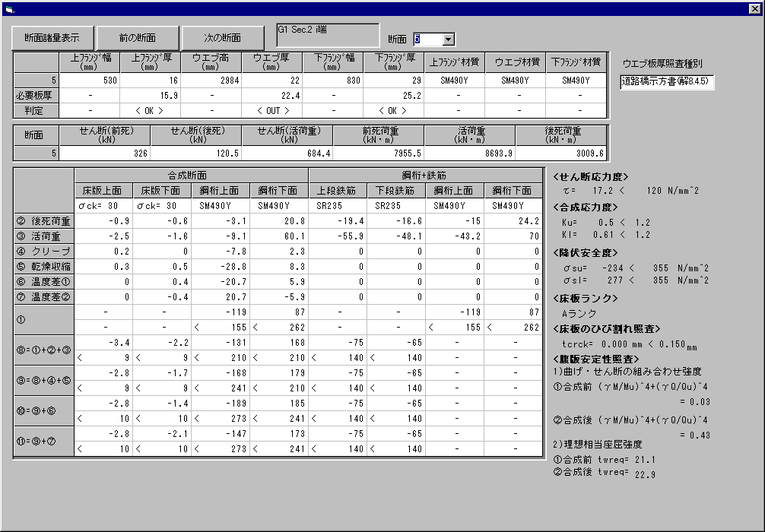Advance to next section with 次の断面
Screen dimensions: 765x532
click(x=222, y=37)
